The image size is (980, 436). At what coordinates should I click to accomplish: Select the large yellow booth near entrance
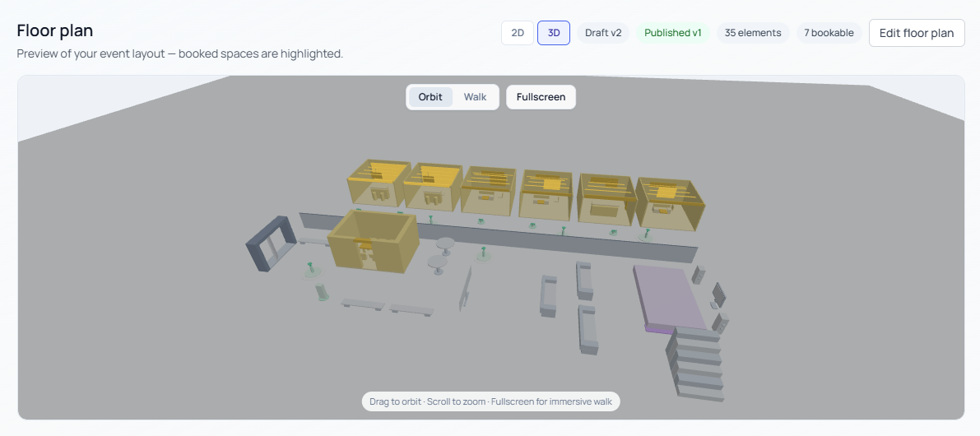373,240
